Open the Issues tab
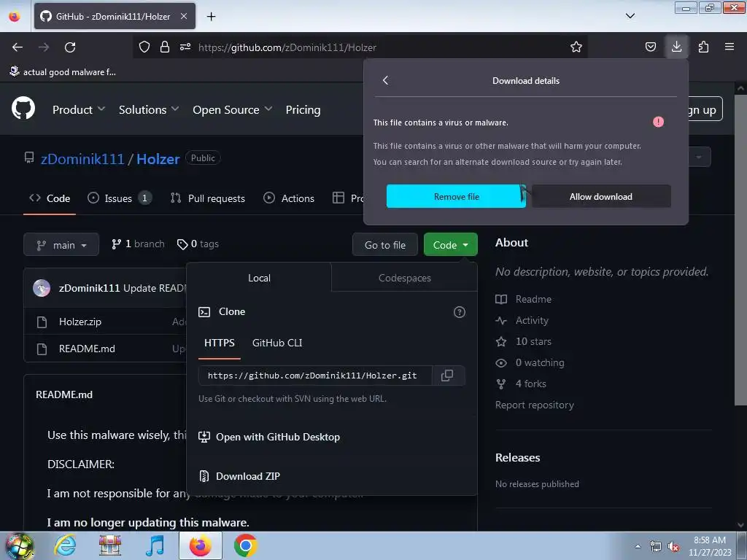The width and height of the screenshot is (747, 560). click(120, 198)
